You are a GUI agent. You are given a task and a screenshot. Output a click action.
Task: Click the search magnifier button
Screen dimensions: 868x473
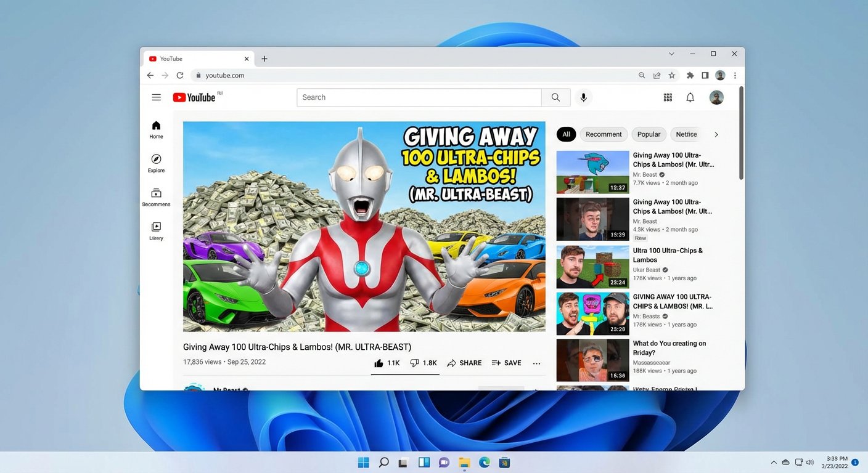(555, 97)
